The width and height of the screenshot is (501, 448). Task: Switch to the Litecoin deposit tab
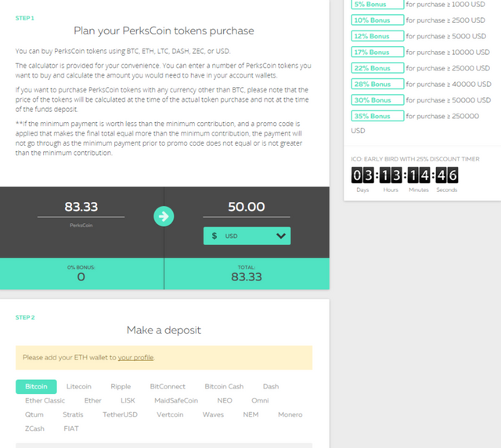click(x=78, y=387)
